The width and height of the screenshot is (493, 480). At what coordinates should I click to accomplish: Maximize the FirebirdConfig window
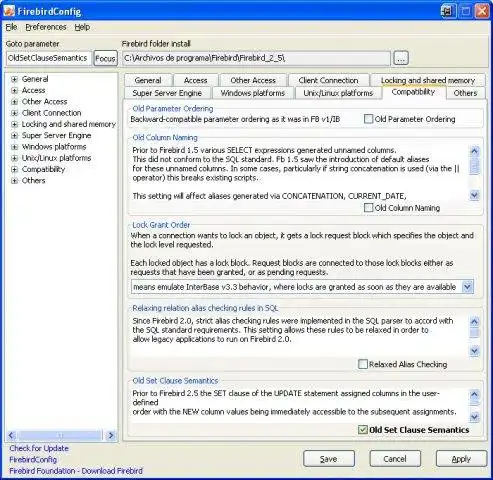click(x=465, y=11)
